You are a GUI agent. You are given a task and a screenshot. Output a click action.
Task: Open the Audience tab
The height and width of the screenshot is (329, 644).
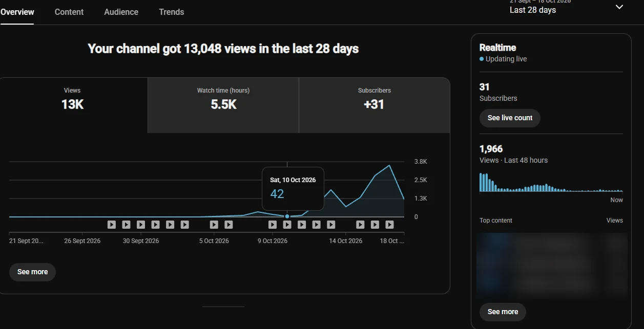click(121, 12)
